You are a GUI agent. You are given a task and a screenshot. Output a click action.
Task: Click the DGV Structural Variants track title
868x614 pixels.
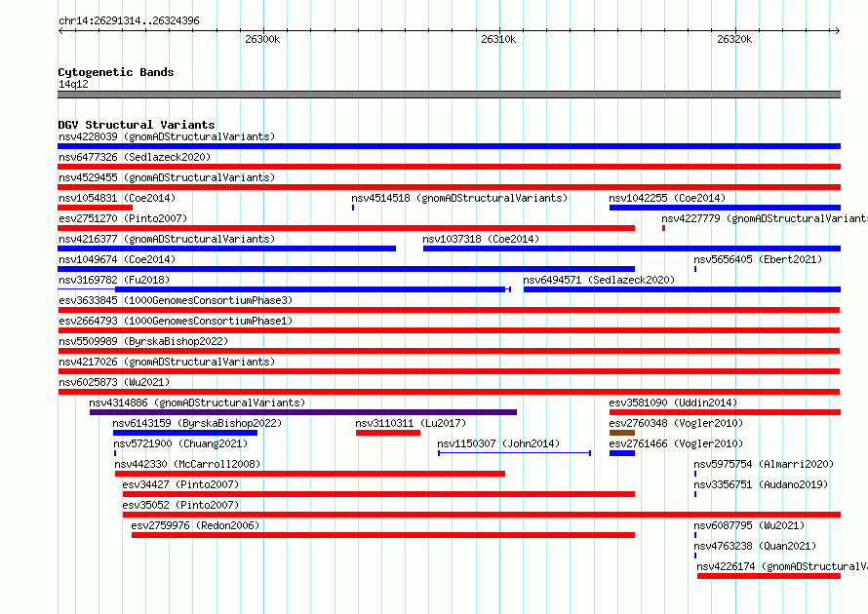[x=137, y=125]
